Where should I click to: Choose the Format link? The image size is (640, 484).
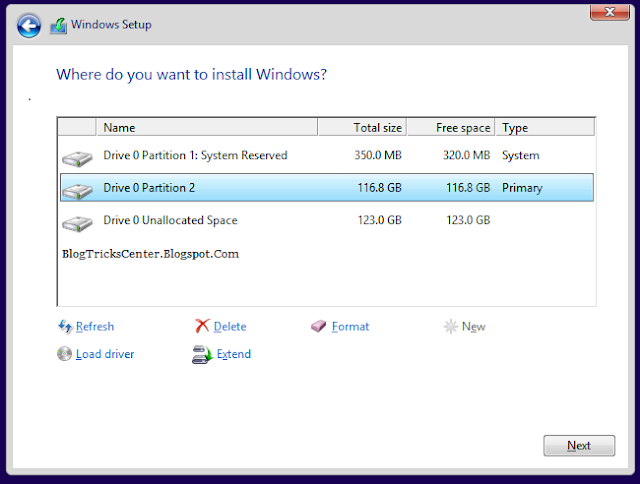350,326
